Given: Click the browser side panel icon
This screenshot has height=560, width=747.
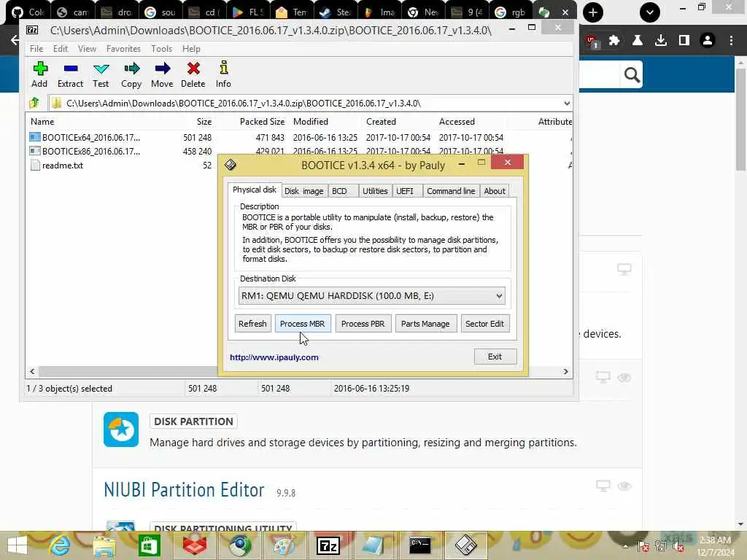Looking at the screenshot, I should (x=684, y=41).
